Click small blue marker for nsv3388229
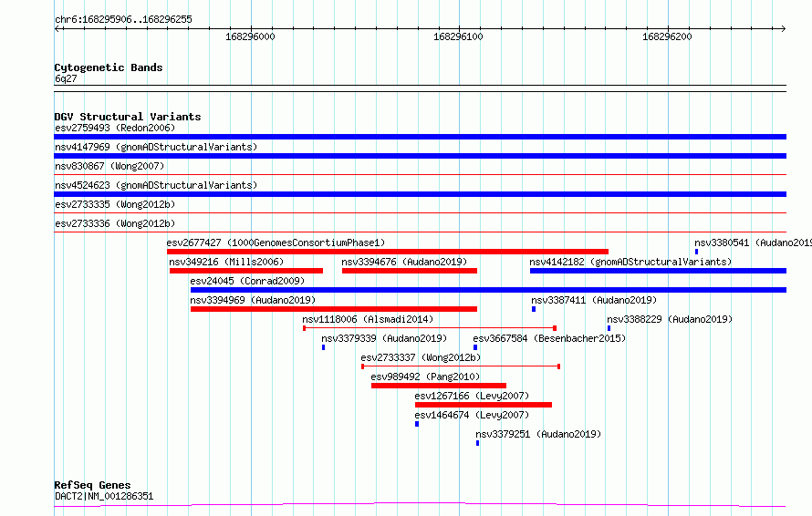 coord(609,328)
